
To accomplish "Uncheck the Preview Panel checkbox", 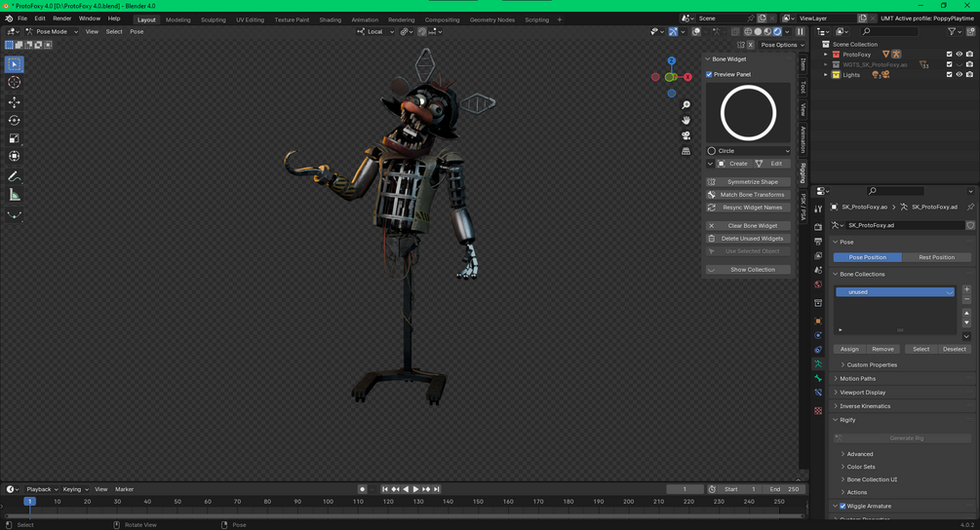I will pos(709,74).
